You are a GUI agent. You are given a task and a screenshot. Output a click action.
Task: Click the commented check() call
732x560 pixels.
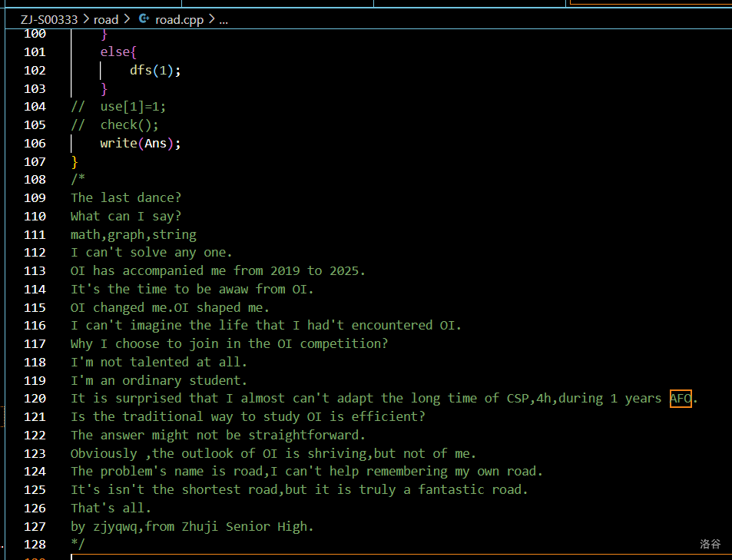point(129,124)
